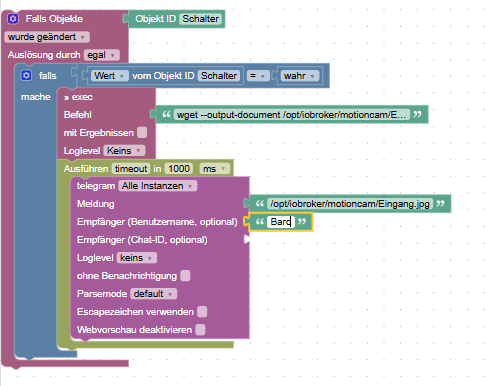This screenshot has width=494, height=386.
Task: Toggle 'Escapezeichen verwenden' checkbox
Action: 202,312
